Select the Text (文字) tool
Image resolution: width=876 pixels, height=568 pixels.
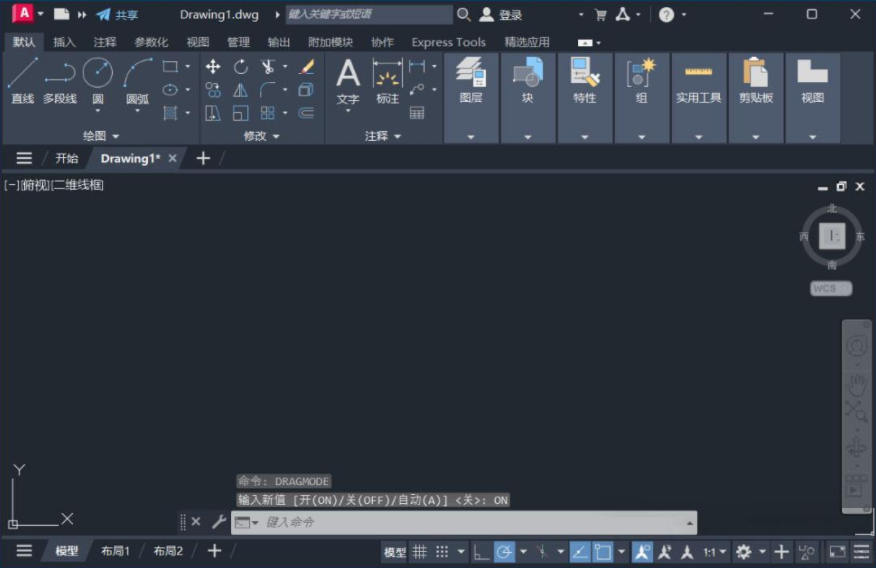pos(347,80)
